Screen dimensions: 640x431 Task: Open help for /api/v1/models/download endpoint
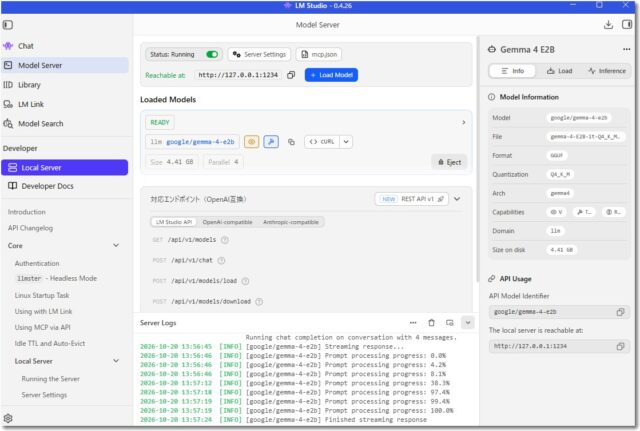pyautogui.click(x=259, y=302)
